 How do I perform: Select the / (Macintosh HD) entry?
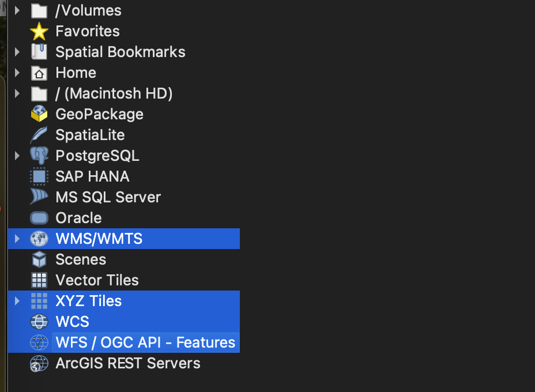(x=112, y=93)
